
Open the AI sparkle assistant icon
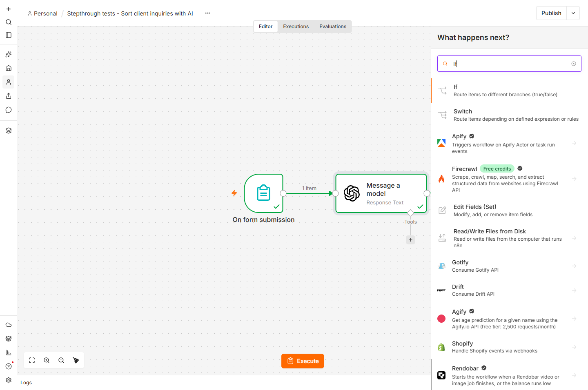[9, 54]
